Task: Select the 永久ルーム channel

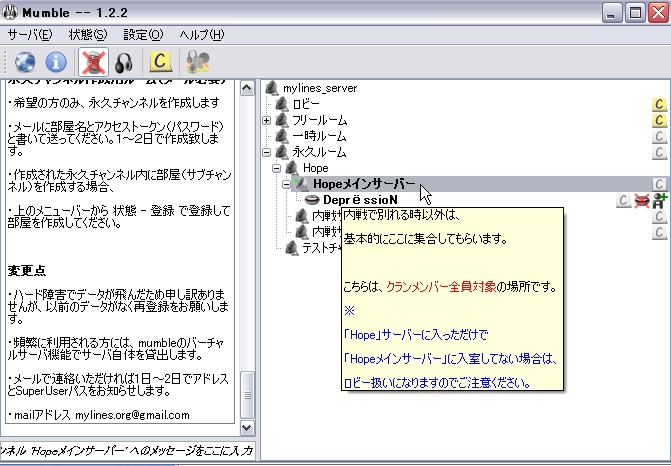Action: point(319,152)
